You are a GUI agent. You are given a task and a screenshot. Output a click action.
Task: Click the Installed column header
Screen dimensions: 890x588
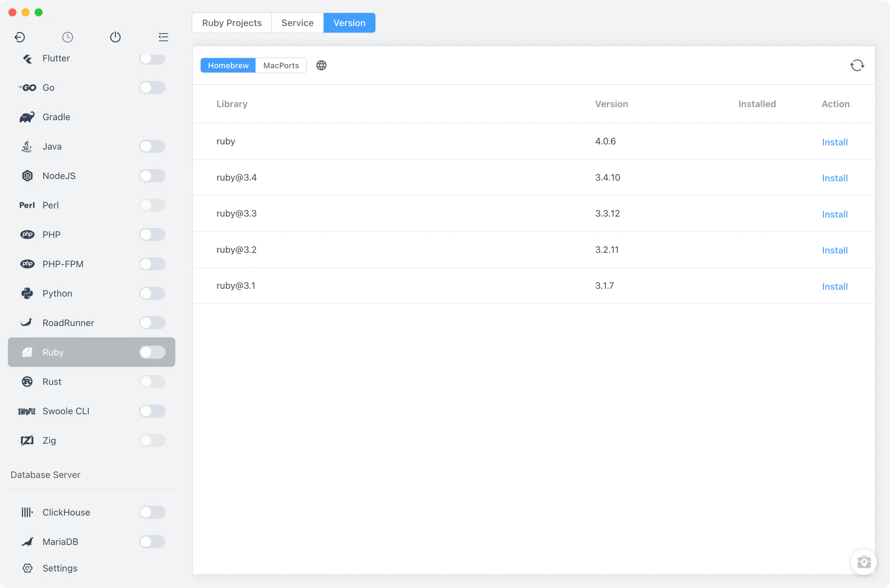pyautogui.click(x=757, y=104)
